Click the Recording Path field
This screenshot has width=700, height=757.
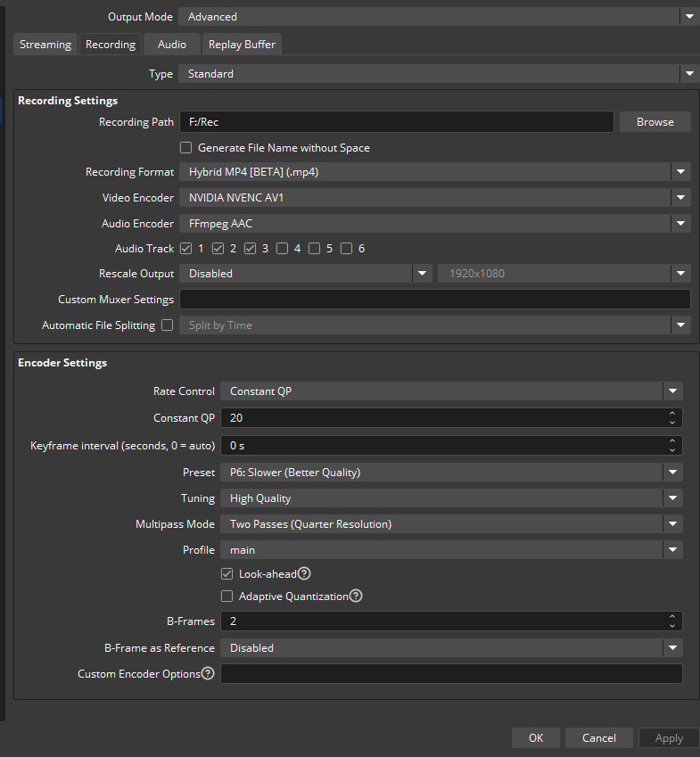point(396,122)
